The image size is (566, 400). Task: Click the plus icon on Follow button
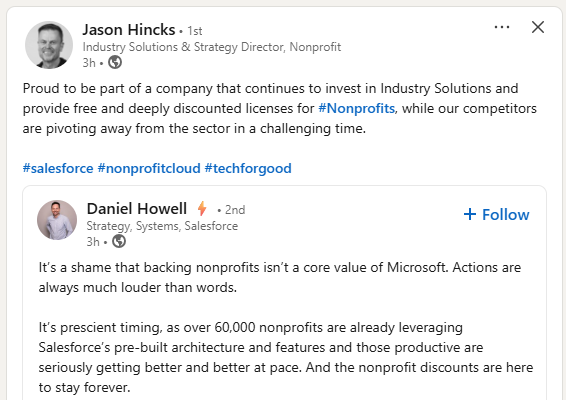point(470,214)
